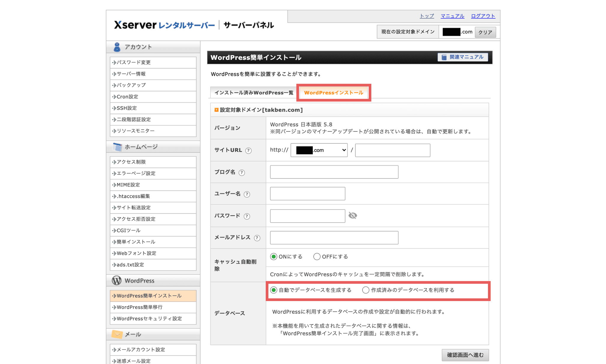Switch to インストール済みWordPress一覧 tab
Viewport: 606px width, 364px height.
254,93
